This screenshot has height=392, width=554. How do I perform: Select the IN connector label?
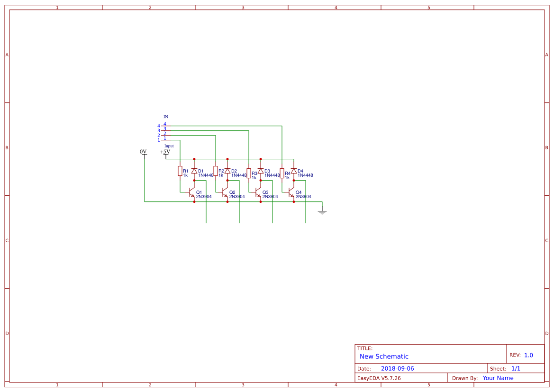coord(165,117)
